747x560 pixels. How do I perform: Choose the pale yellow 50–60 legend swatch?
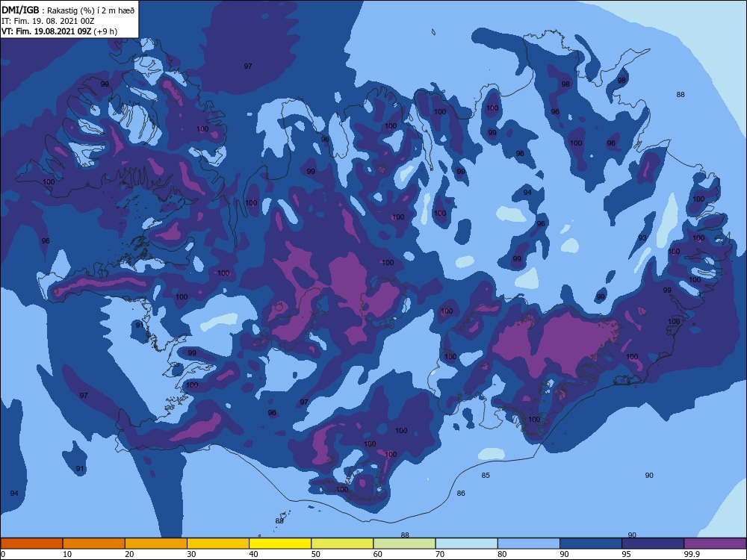[342, 544]
